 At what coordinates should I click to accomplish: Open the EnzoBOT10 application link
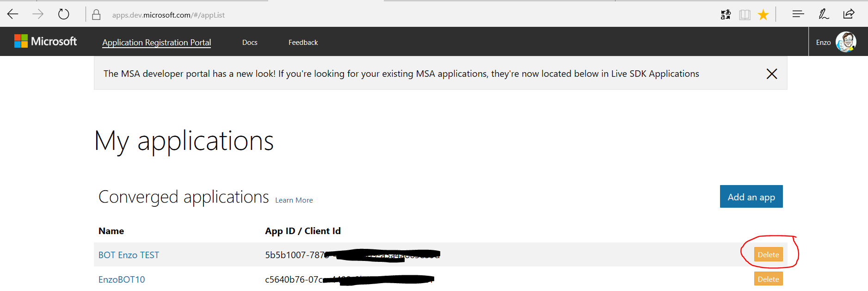click(122, 279)
